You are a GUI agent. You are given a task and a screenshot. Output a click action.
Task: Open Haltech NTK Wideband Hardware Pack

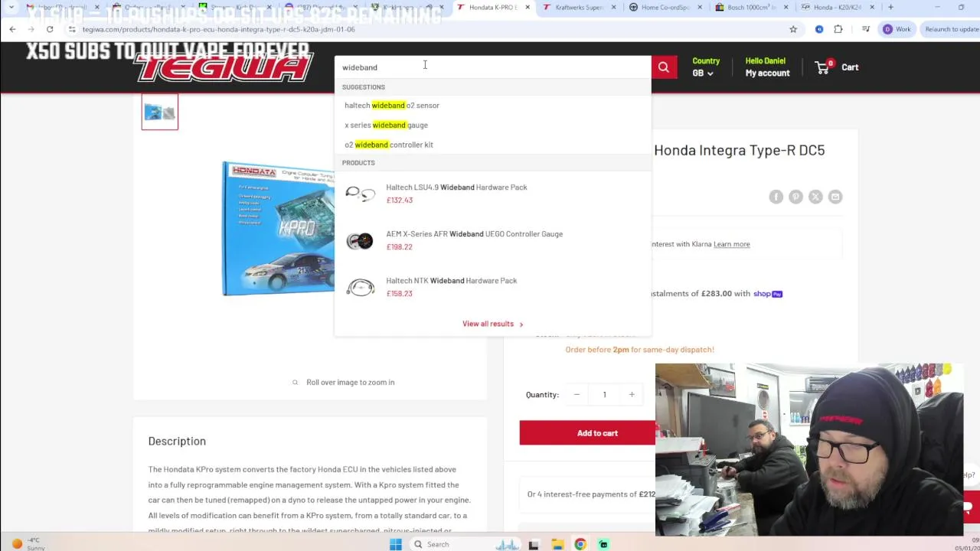click(x=451, y=281)
